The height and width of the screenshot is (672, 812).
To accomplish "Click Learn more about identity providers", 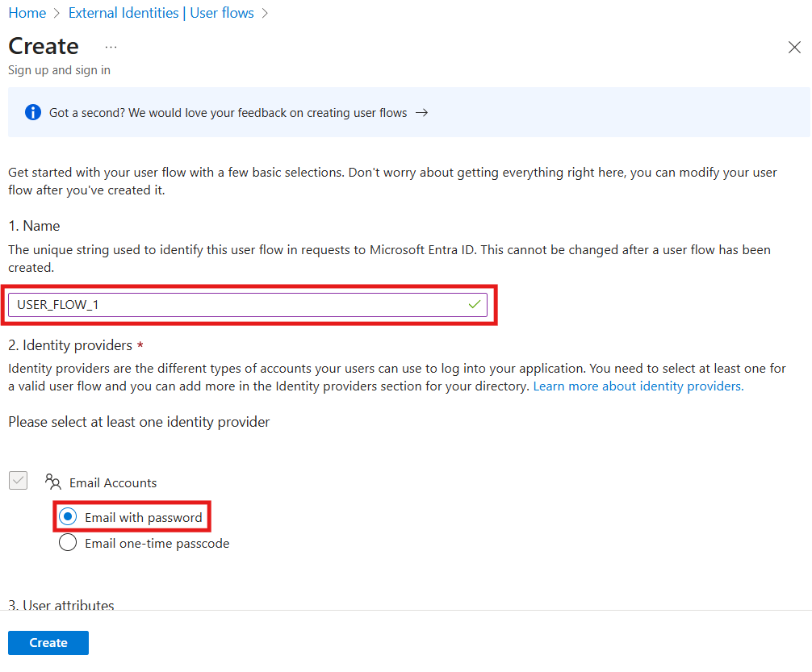I will point(638,386).
